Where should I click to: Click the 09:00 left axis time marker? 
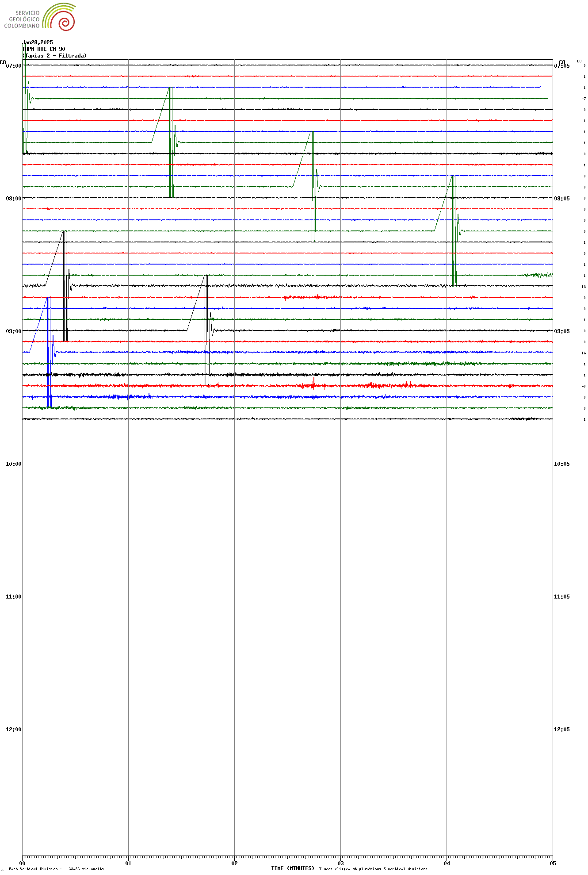click(x=14, y=331)
